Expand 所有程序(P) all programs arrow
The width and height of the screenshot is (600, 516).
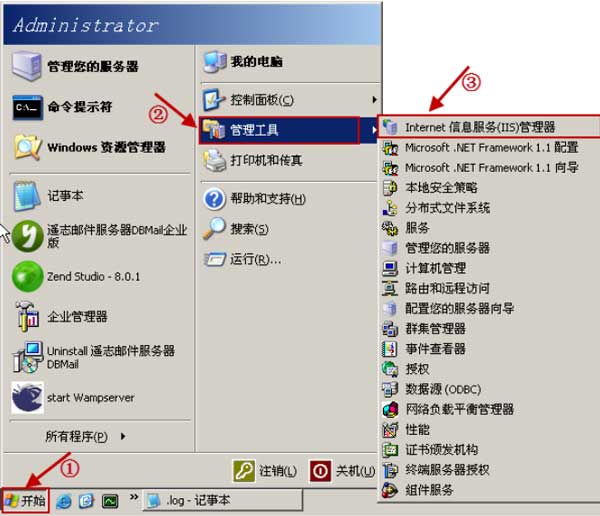123,436
